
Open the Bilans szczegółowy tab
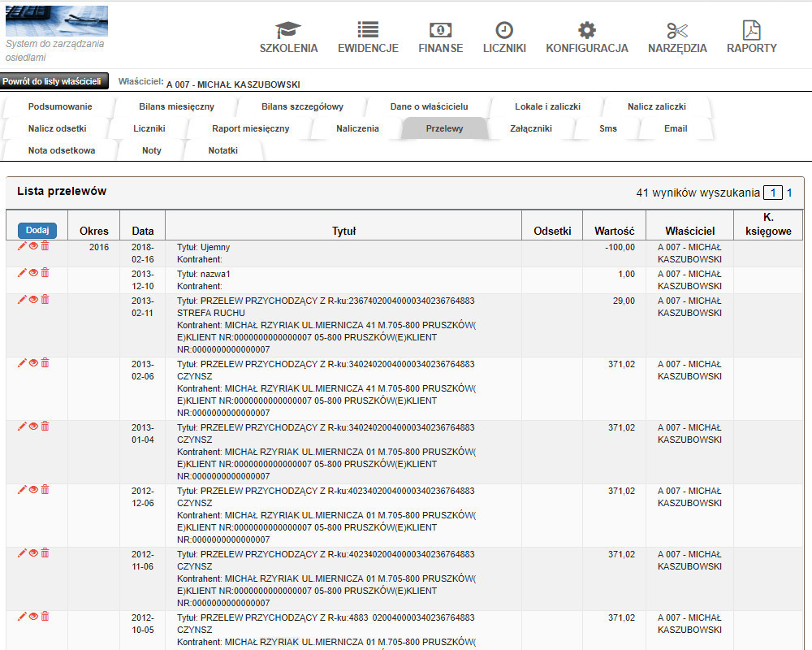pyautogui.click(x=302, y=106)
